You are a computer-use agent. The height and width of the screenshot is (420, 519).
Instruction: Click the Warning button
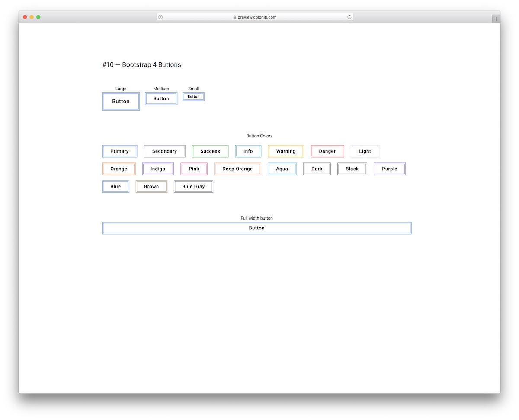point(285,151)
